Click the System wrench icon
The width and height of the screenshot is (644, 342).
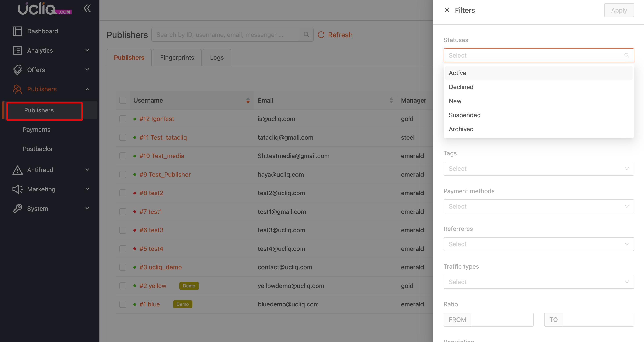tap(18, 208)
